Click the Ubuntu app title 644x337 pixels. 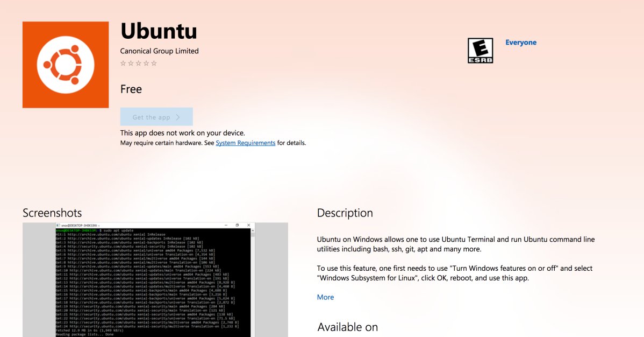click(x=159, y=31)
